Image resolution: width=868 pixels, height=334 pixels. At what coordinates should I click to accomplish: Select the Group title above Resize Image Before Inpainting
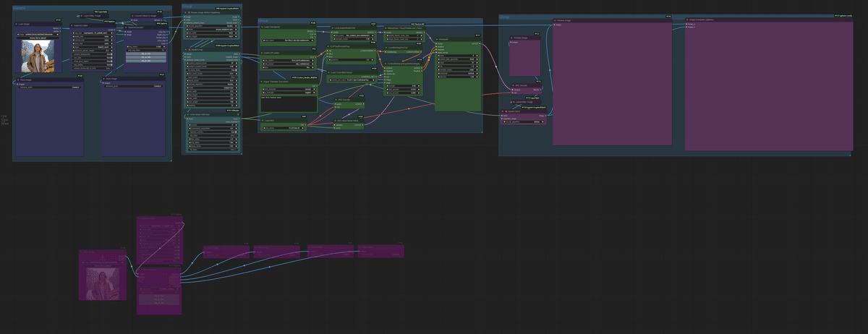point(187,6)
